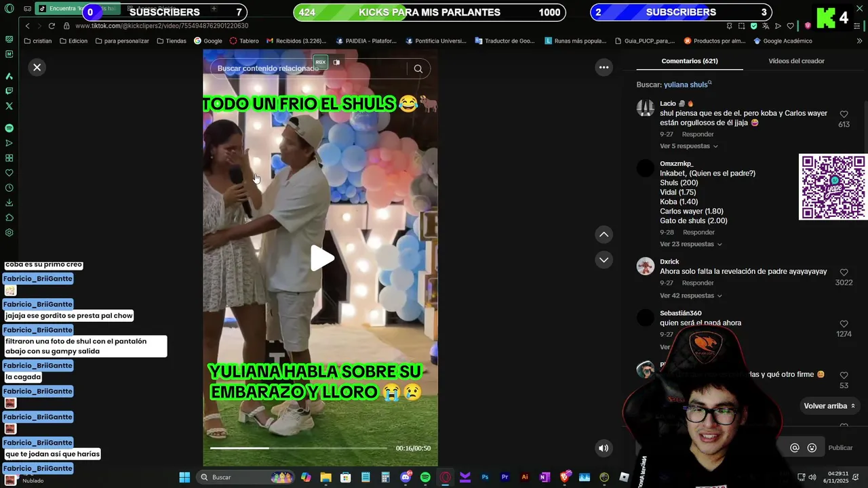Open the 'Tiendas' bookmarks folder

[172, 41]
